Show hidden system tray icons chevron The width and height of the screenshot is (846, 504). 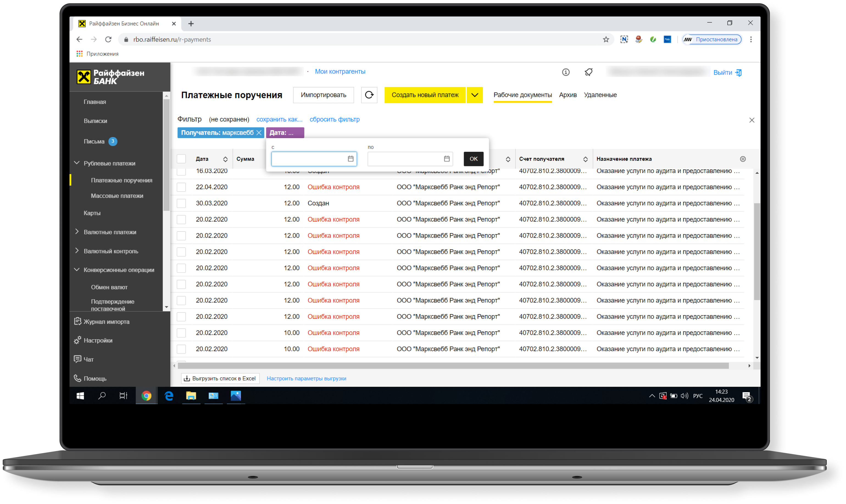point(652,396)
